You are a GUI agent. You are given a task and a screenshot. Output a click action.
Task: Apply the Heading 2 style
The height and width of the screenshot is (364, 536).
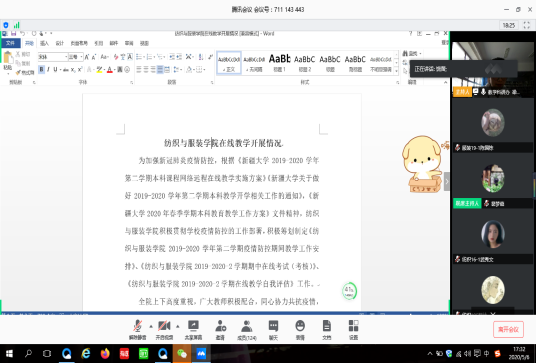(x=305, y=62)
